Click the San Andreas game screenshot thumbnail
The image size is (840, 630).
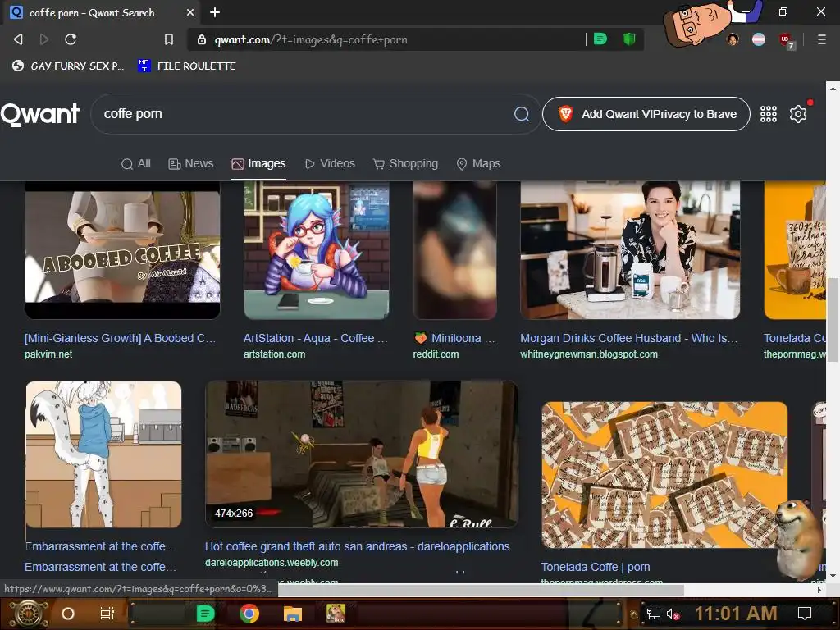pyautogui.click(x=362, y=454)
